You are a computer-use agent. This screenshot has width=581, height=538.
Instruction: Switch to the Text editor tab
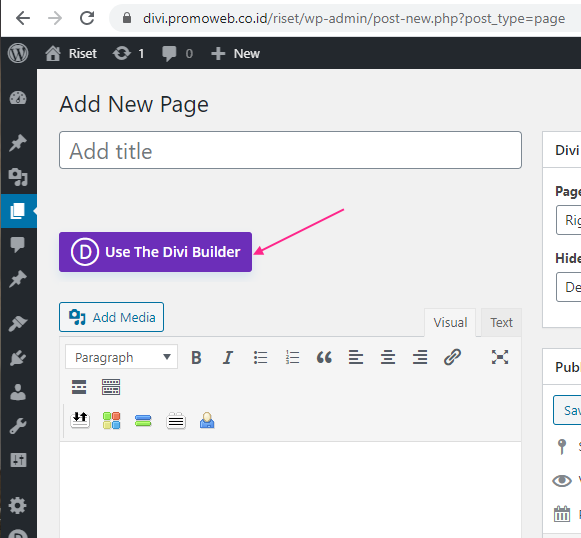point(501,322)
